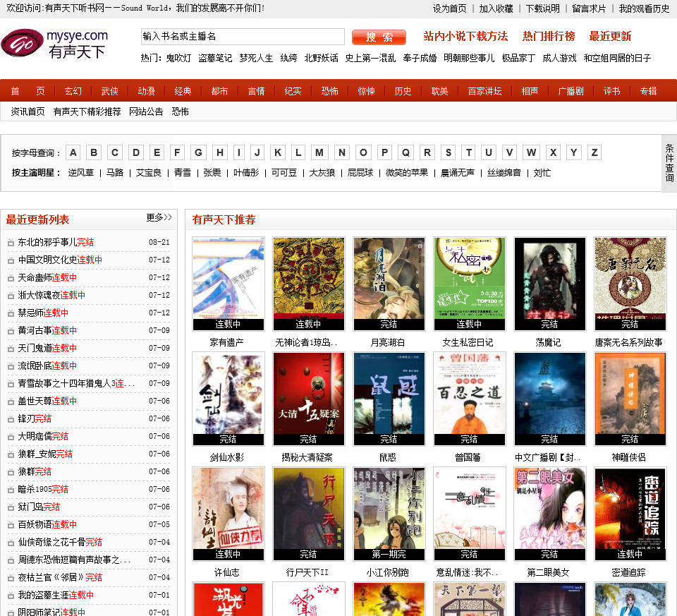Open 剑仙水影 book cover
This screenshot has width=677, height=616.
click(x=228, y=399)
